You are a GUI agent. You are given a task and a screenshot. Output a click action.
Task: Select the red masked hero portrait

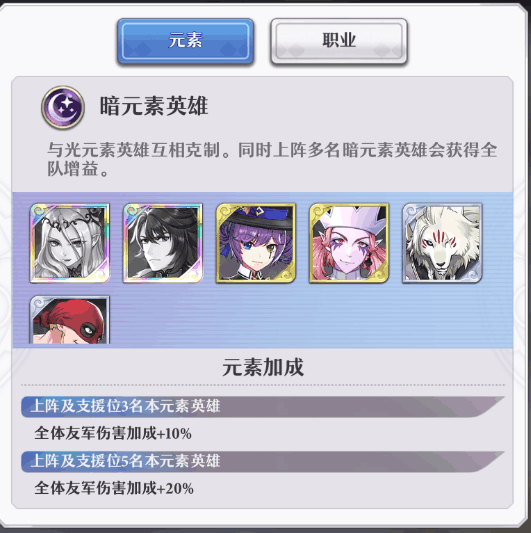tap(70, 320)
